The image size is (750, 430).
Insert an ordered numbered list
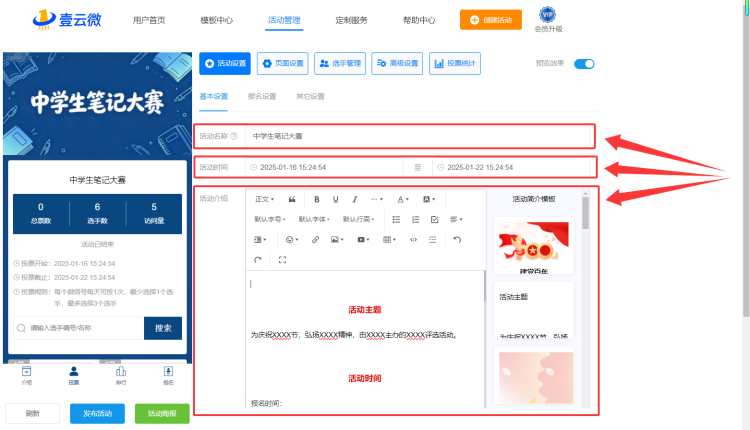pyautogui.click(x=415, y=220)
